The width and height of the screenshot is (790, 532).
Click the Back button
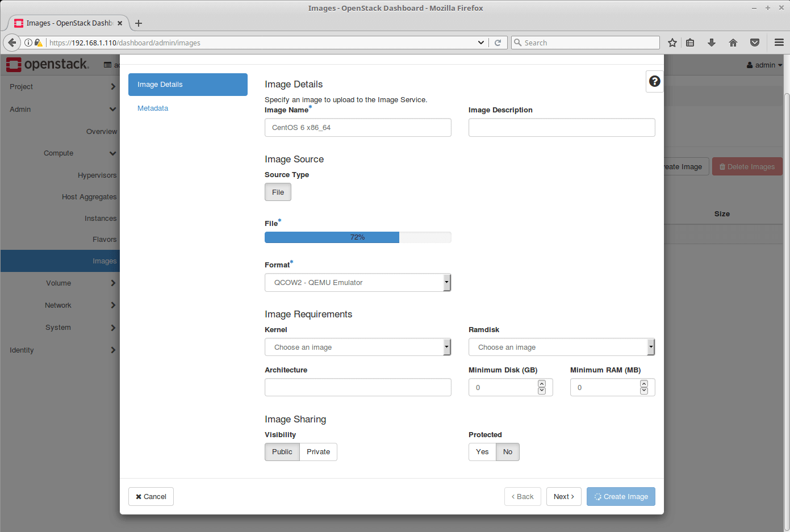tap(523, 497)
